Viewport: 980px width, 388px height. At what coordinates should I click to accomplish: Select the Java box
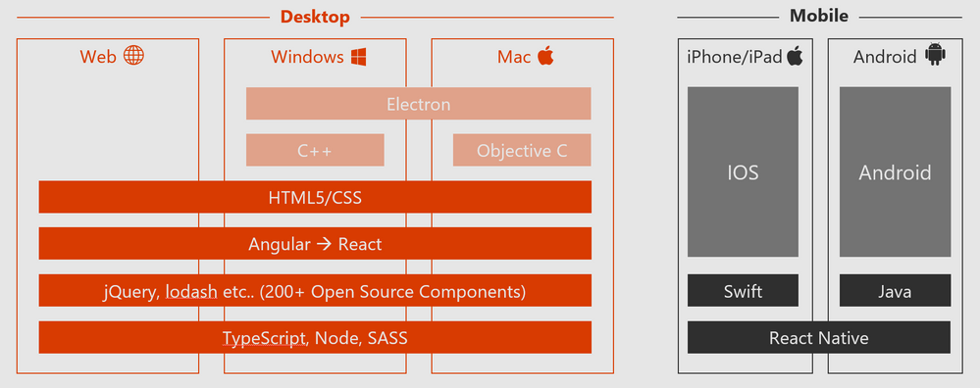pos(895,291)
